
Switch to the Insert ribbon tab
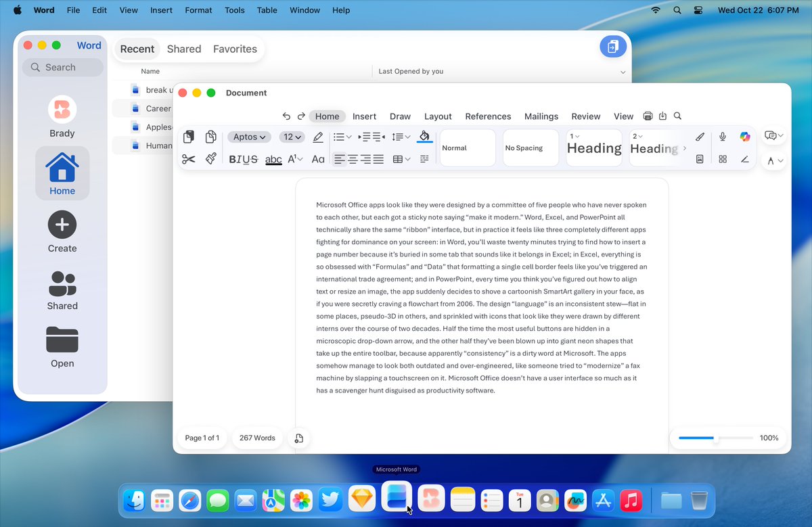364,116
